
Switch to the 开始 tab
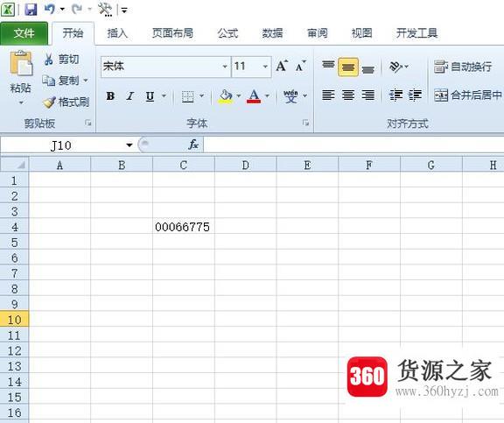click(x=73, y=33)
